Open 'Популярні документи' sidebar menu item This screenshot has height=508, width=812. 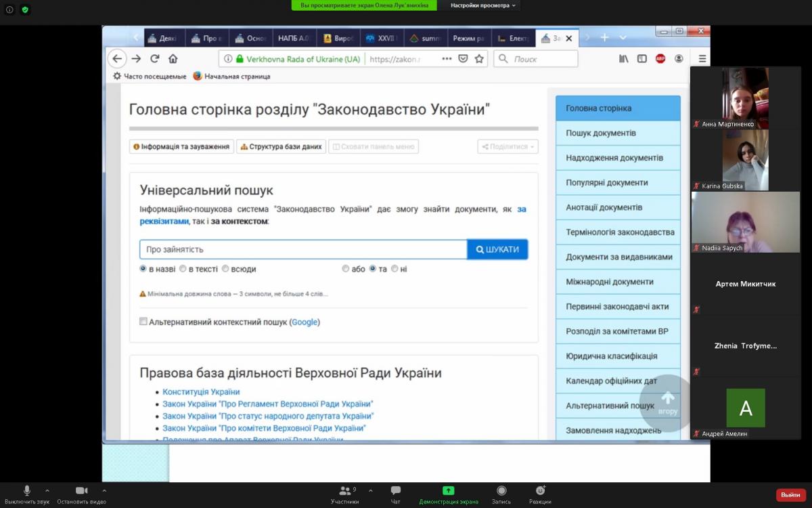618,182
